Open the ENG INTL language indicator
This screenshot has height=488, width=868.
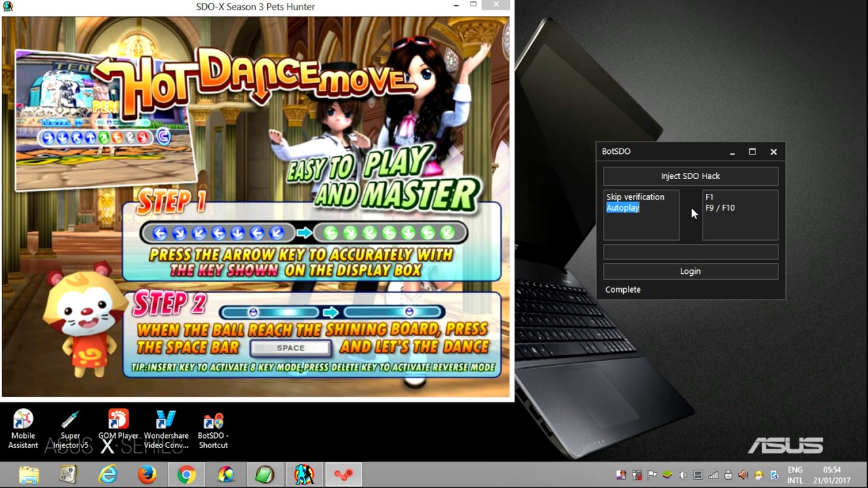point(795,475)
